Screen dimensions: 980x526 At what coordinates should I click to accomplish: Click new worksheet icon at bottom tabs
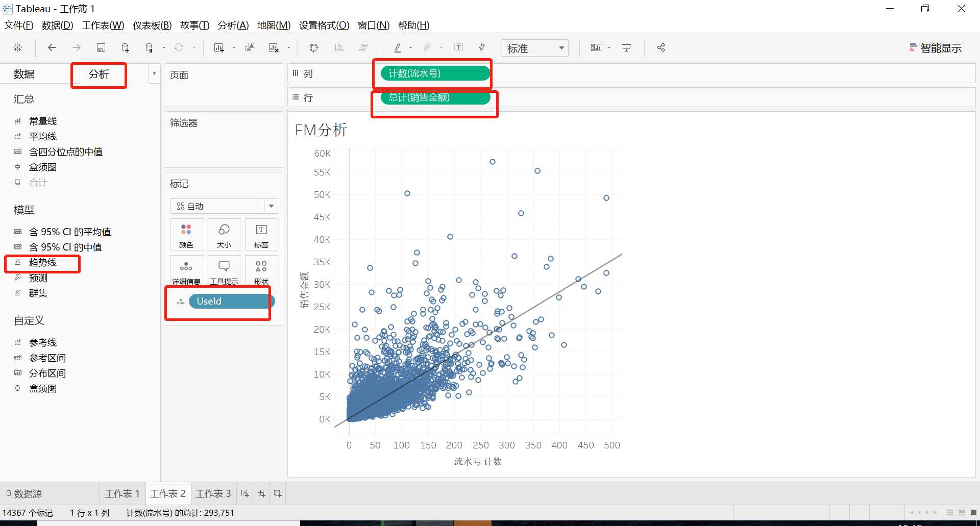click(x=245, y=493)
